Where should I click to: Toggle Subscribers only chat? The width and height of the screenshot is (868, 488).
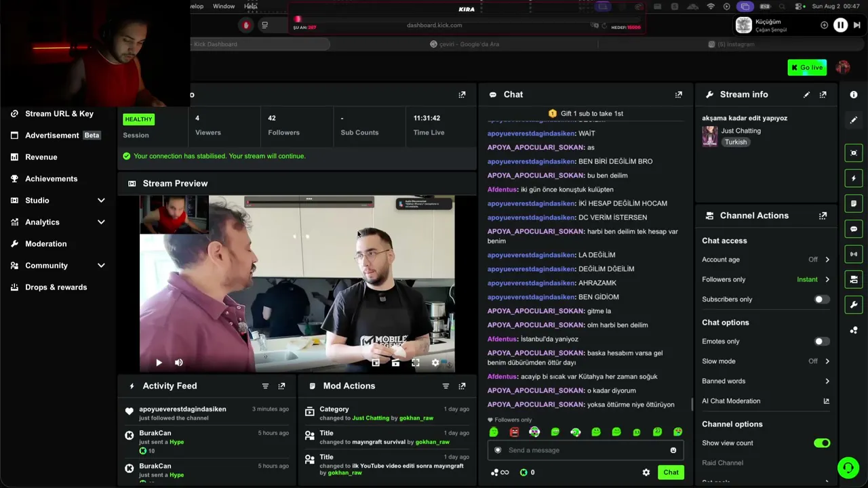[x=821, y=300]
